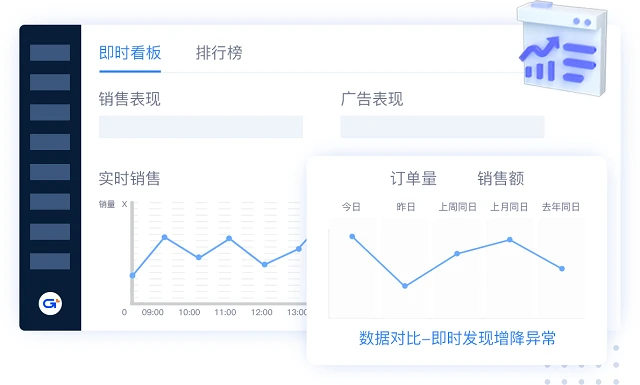Click the 10:00 data point in 实时销售
Screen dimensions: 640x385
click(199, 257)
